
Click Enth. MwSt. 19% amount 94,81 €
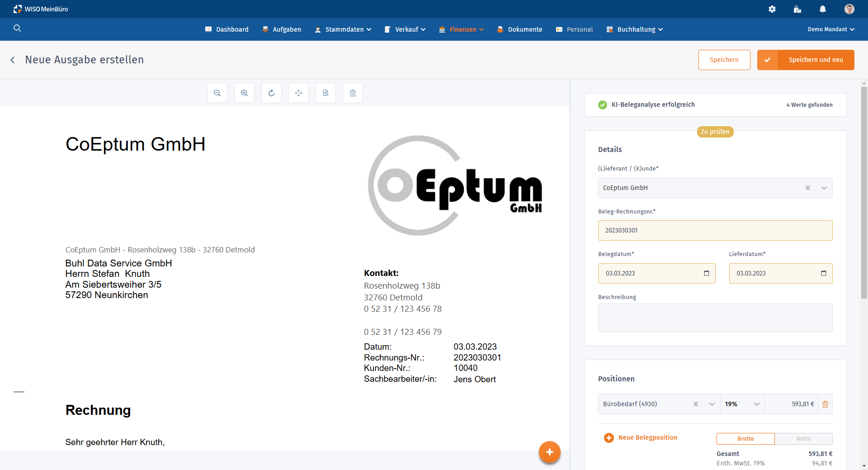click(x=822, y=463)
